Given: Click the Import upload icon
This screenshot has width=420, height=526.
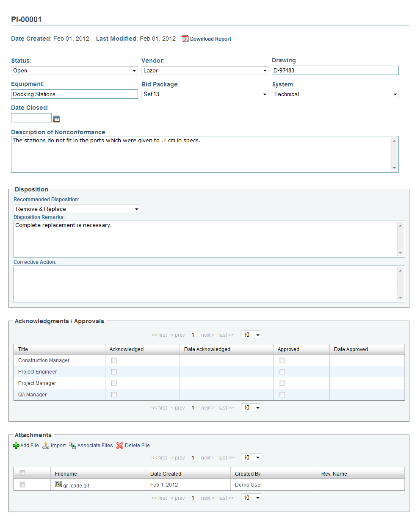Looking at the screenshot, I should (46, 446).
